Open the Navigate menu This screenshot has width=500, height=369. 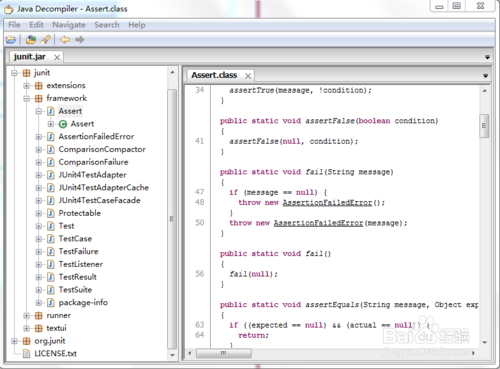tap(69, 25)
